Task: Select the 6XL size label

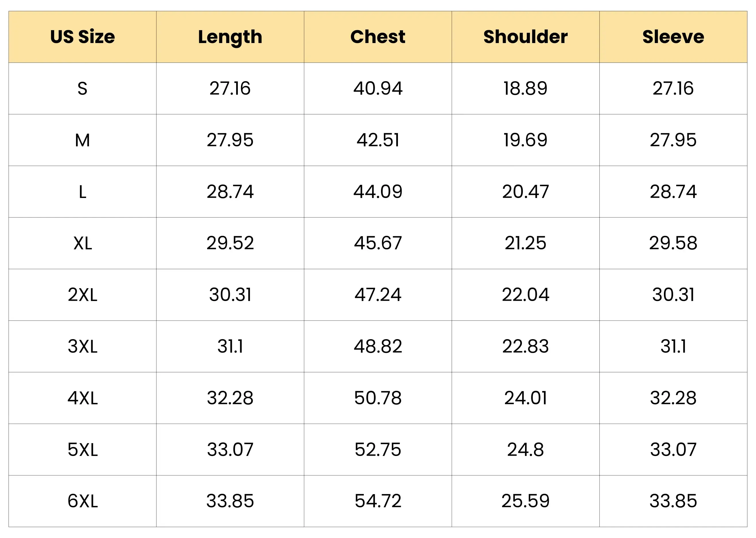Action: coord(83,501)
